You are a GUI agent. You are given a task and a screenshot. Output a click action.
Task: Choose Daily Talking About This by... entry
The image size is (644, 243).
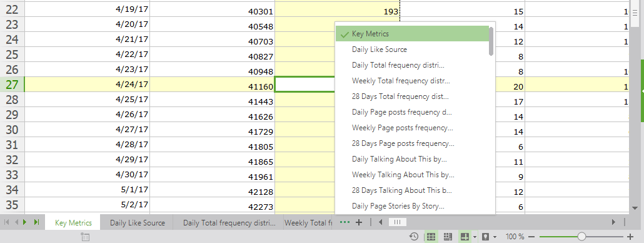413,159
